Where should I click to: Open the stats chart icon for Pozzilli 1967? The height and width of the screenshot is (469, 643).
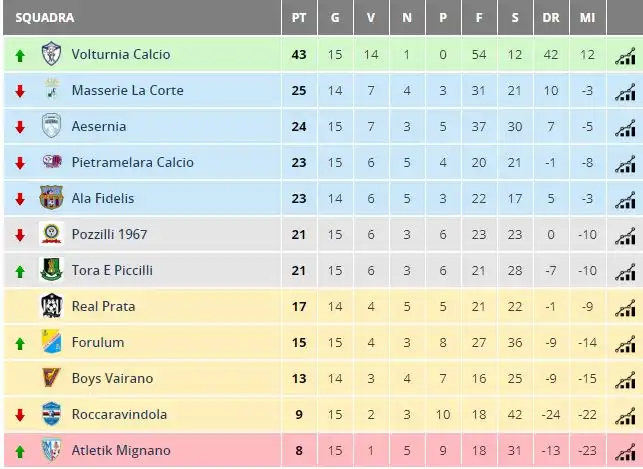point(625,237)
